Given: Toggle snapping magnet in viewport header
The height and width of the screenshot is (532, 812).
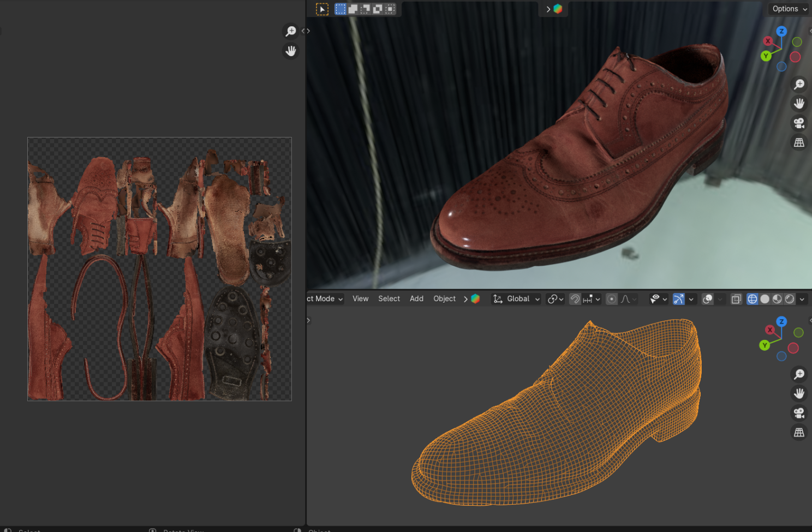Looking at the screenshot, I should click(575, 299).
